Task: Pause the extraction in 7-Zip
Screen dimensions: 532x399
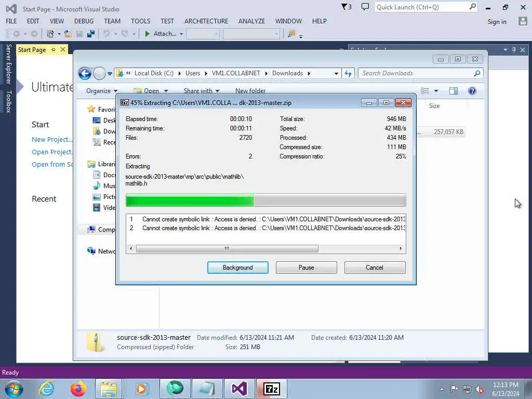Action: 306,268
